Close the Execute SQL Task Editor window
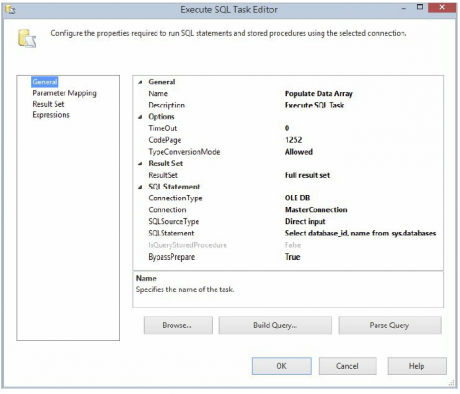This screenshot has width=460, height=394. click(442, 8)
